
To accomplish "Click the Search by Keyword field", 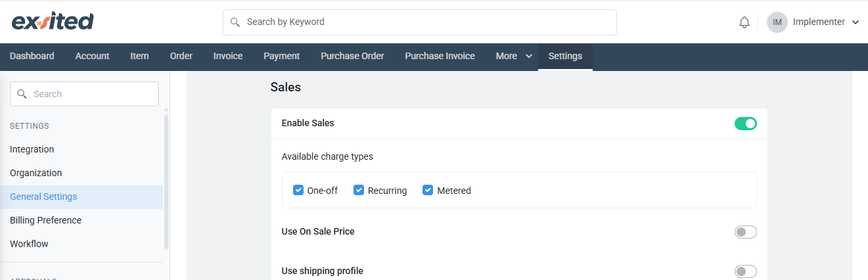I will 420,22.
